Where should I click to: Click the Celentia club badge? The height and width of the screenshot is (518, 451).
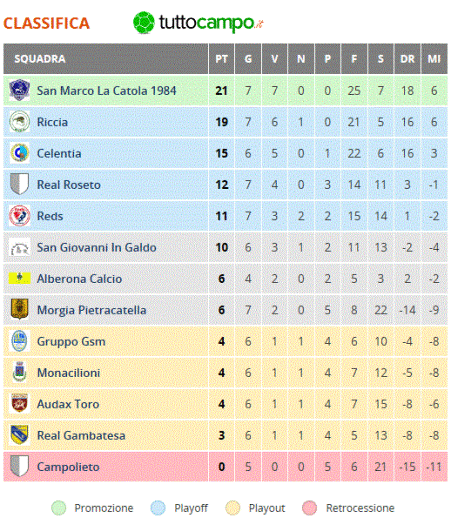[x=19, y=153]
